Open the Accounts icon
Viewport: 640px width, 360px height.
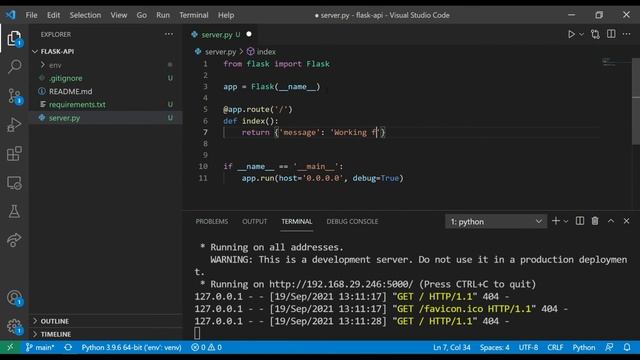[x=14, y=298]
